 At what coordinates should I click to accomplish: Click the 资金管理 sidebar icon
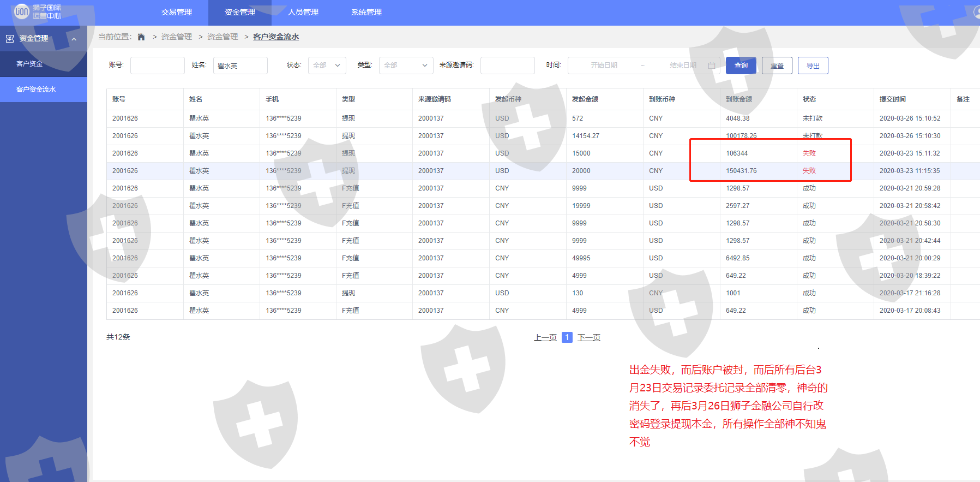[x=10, y=39]
